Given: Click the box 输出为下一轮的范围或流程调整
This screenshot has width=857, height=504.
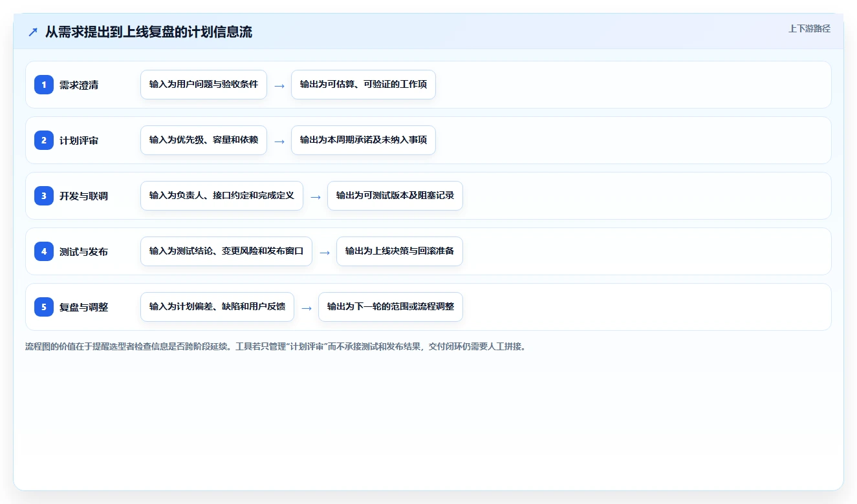Looking at the screenshot, I should point(391,307).
